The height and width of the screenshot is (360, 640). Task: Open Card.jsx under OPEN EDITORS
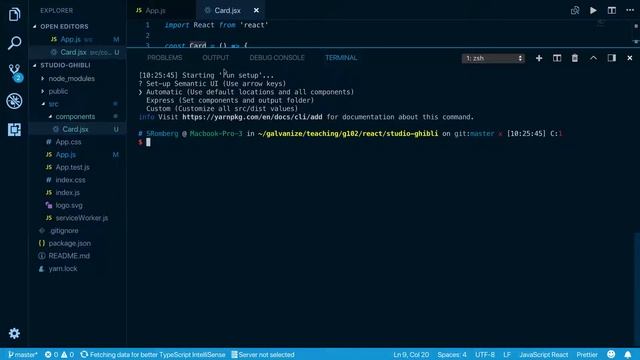click(73, 52)
